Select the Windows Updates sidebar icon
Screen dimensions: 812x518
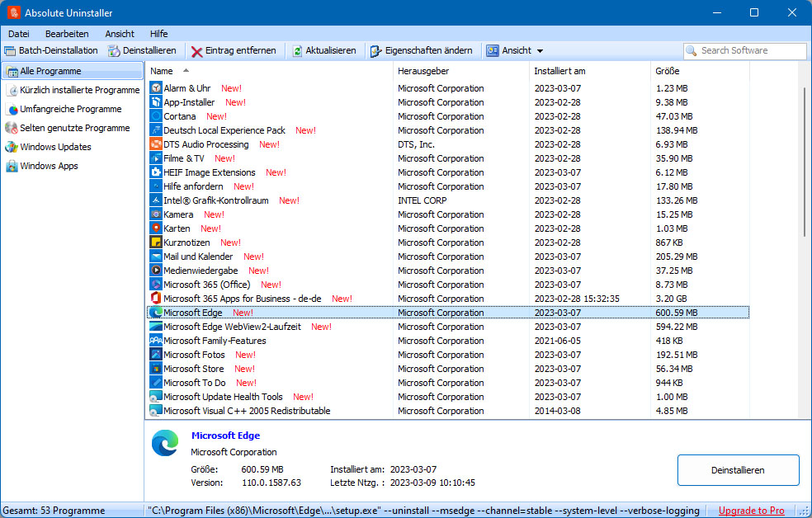(x=12, y=147)
